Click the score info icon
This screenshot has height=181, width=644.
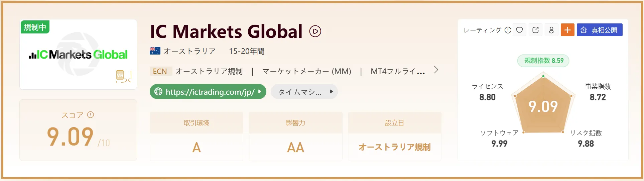point(91,115)
